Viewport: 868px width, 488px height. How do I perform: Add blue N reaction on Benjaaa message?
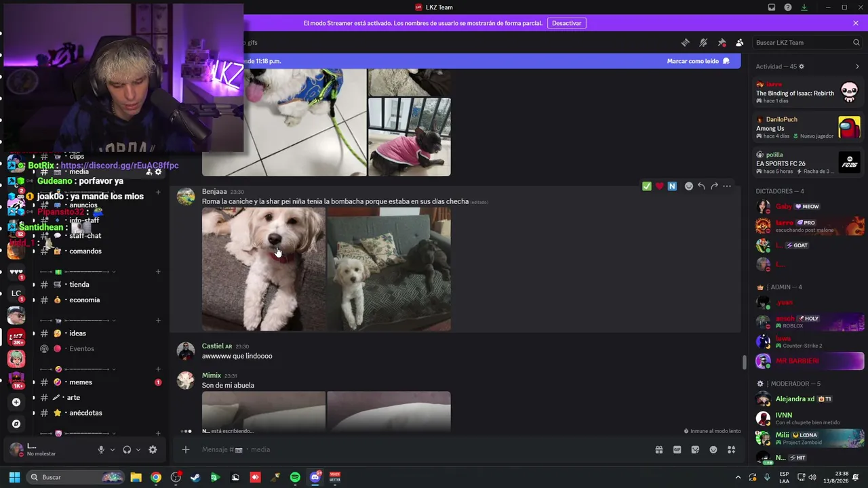[x=672, y=186]
